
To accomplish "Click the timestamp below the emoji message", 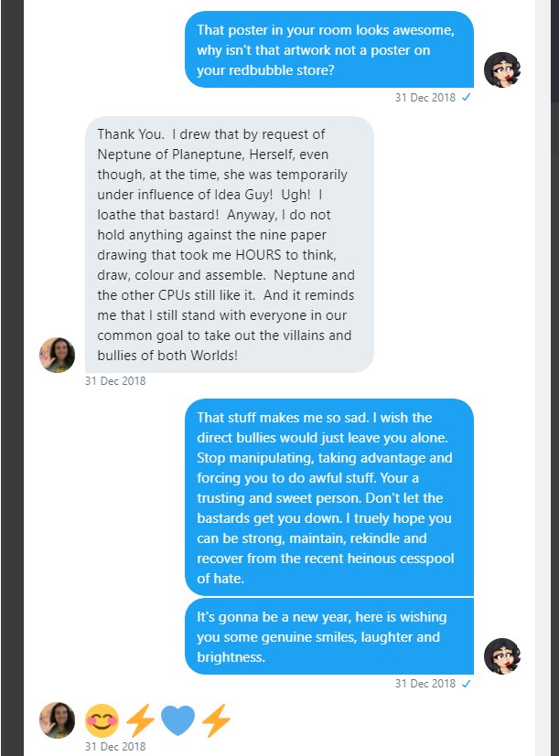I will (115, 747).
